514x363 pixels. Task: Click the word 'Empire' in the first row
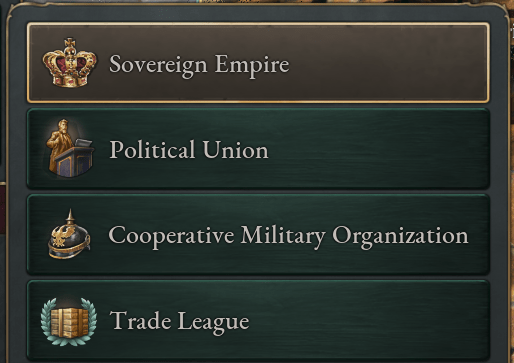click(252, 65)
